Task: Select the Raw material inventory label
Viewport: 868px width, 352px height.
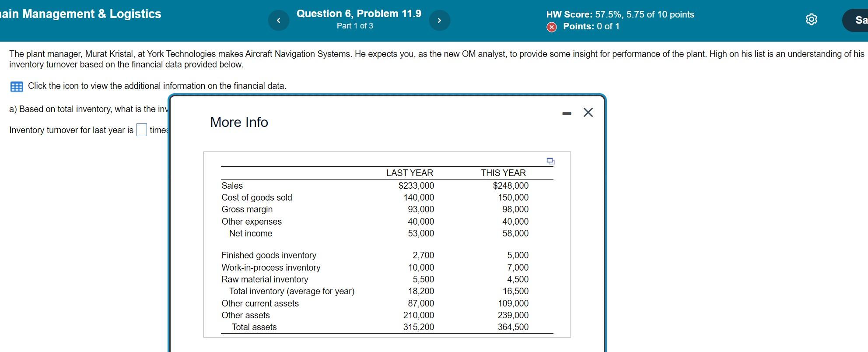Action: click(x=265, y=279)
